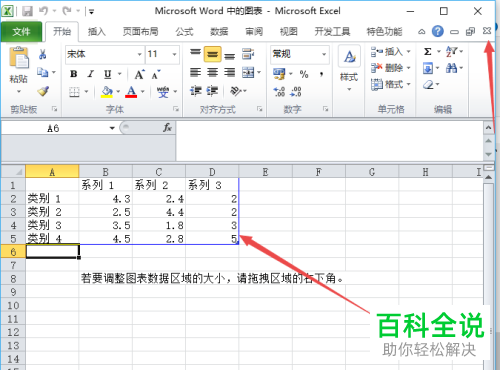Toggle Italic formatting

pyautogui.click(x=90, y=74)
